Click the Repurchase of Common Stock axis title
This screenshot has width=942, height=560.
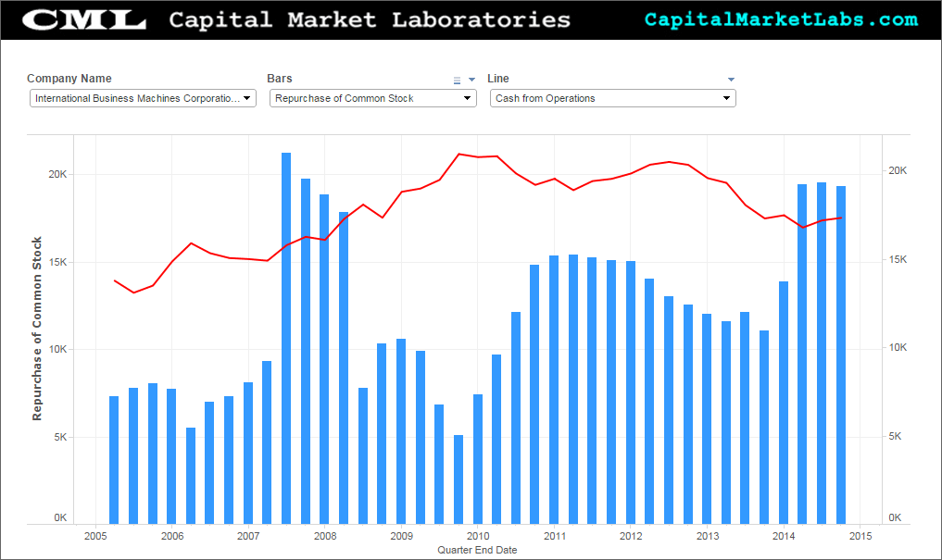tap(38, 329)
